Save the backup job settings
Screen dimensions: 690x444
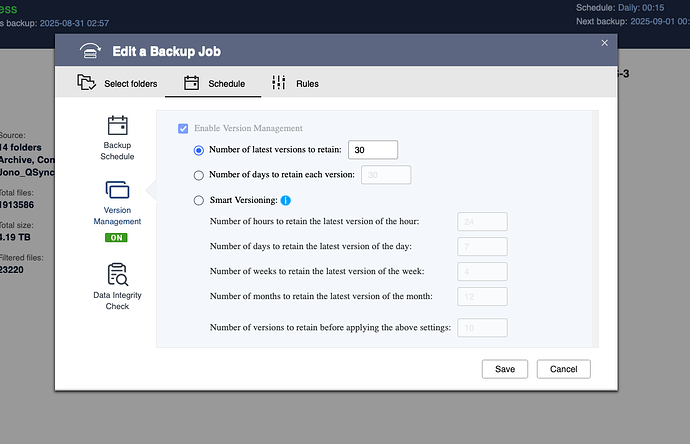click(505, 369)
